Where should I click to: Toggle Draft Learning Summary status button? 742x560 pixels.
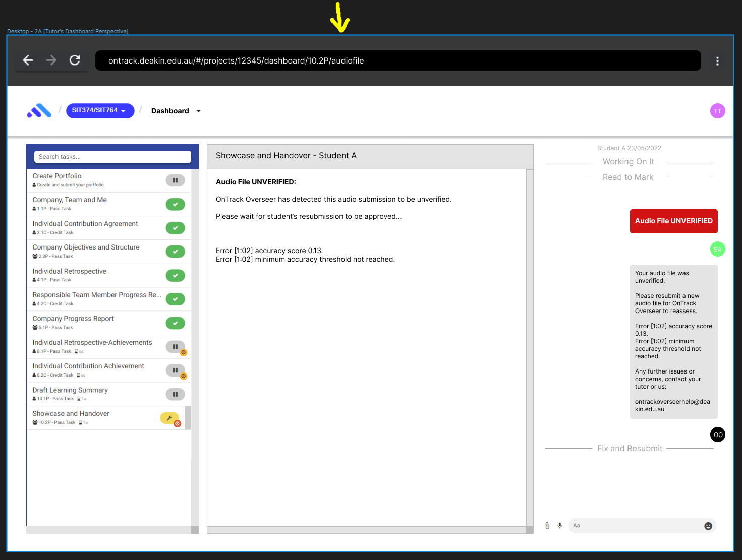click(x=175, y=394)
